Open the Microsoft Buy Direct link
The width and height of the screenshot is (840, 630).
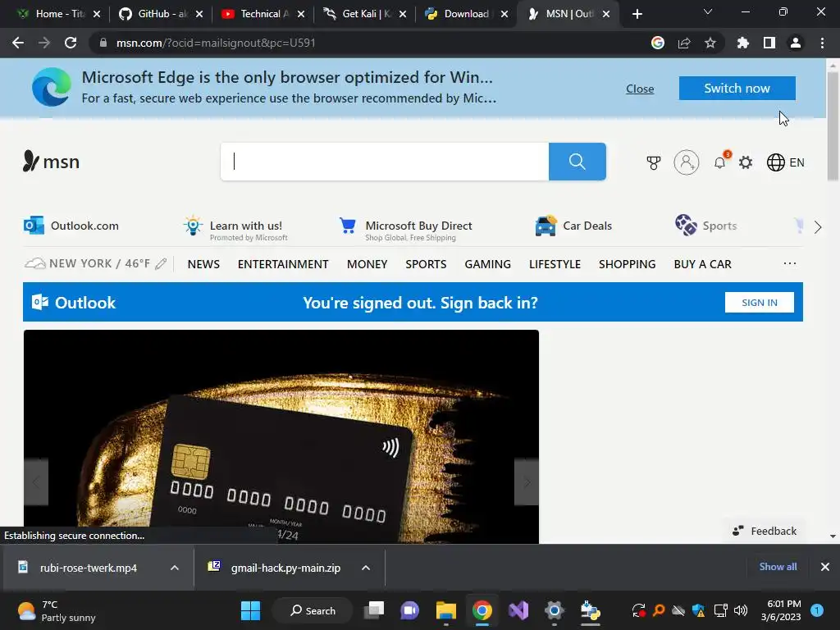[405, 229]
